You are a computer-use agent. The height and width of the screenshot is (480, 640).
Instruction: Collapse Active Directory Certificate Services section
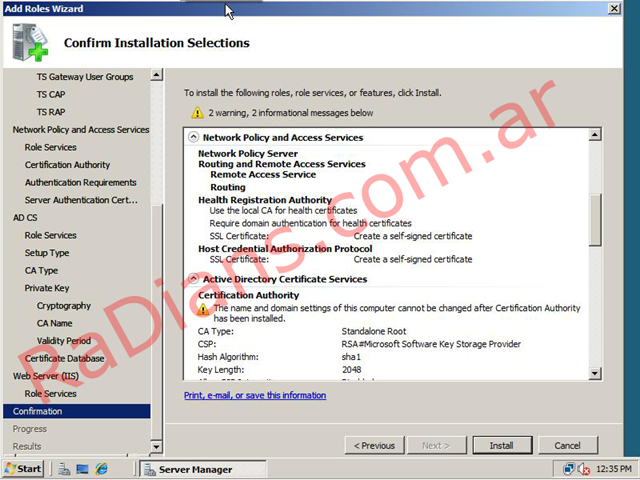(x=192, y=279)
